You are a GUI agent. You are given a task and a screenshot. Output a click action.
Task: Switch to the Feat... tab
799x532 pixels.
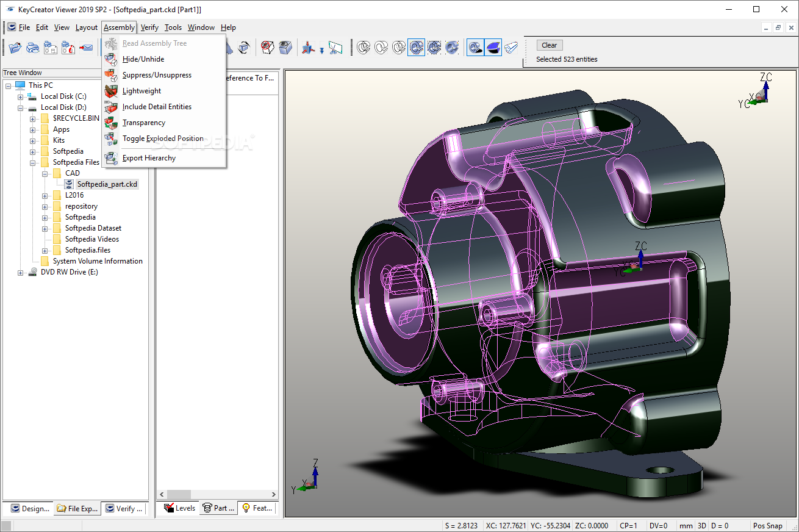point(257,508)
